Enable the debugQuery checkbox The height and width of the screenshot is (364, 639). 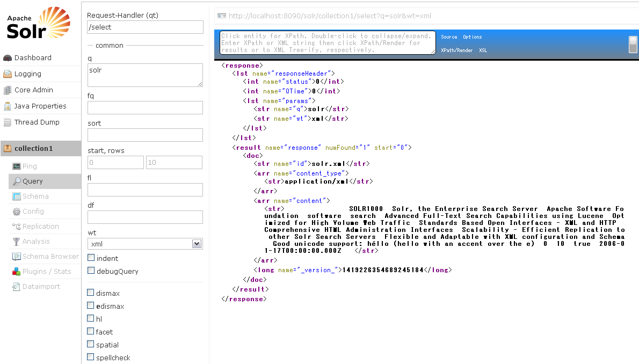click(x=91, y=271)
